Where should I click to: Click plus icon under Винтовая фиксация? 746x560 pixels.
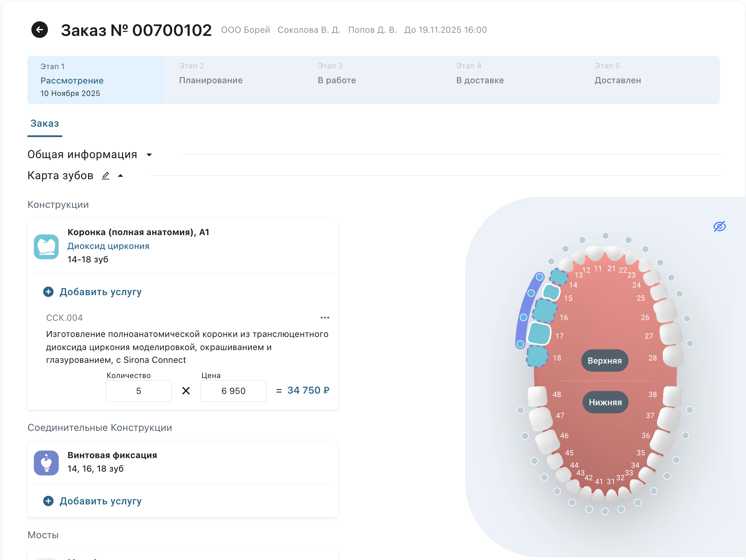point(48,501)
